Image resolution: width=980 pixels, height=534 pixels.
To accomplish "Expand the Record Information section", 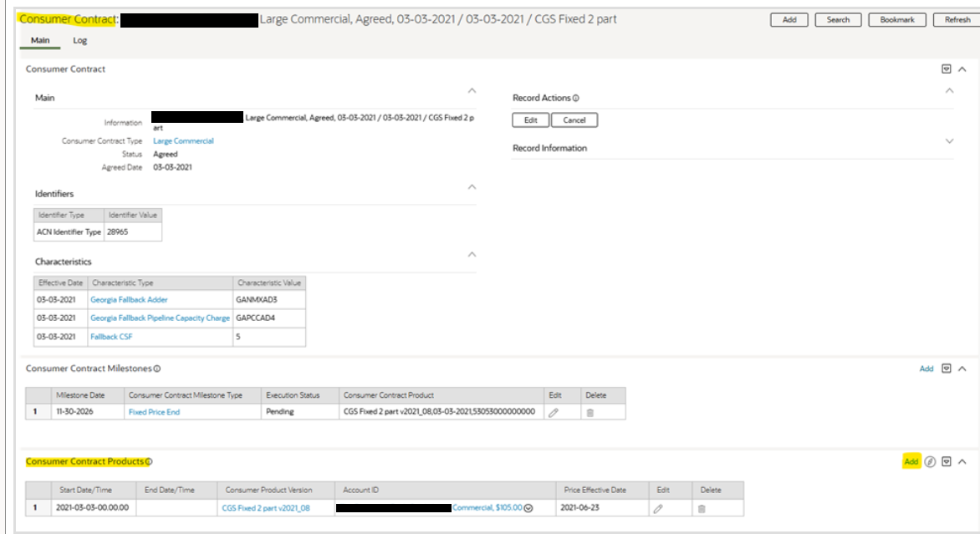I will [949, 141].
